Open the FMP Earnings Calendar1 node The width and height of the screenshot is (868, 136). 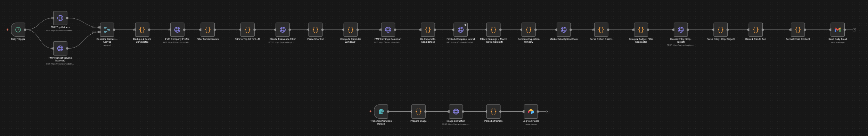(x=388, y=30)
